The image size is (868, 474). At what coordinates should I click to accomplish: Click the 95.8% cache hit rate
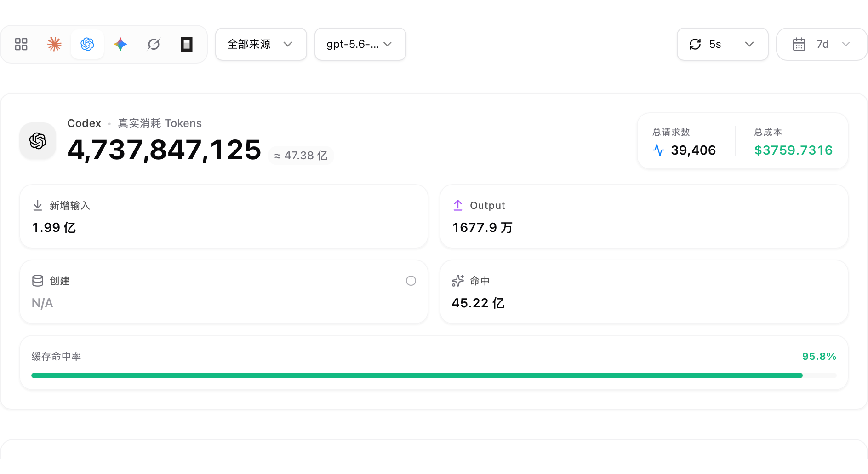pyautogui.click(x=819, y=356)
